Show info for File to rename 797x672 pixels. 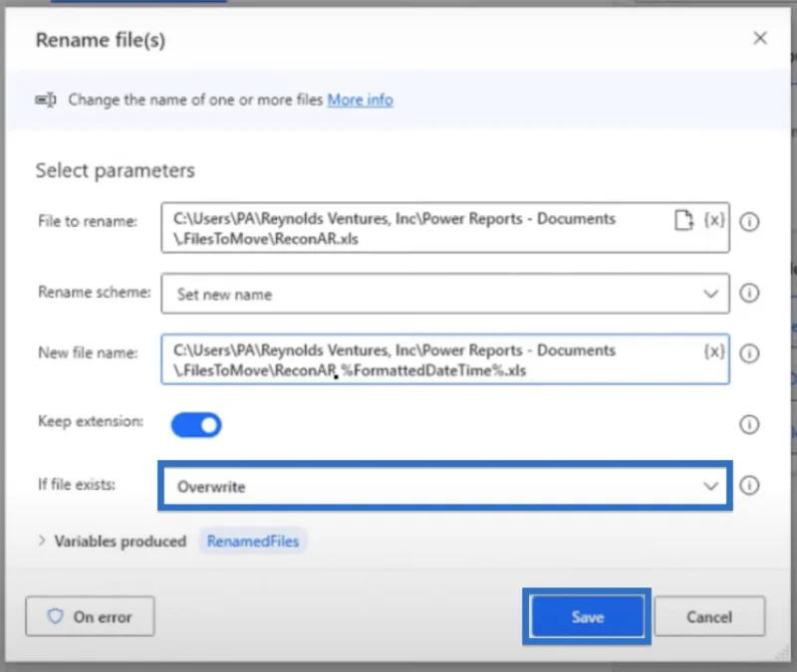coord(749,221)
